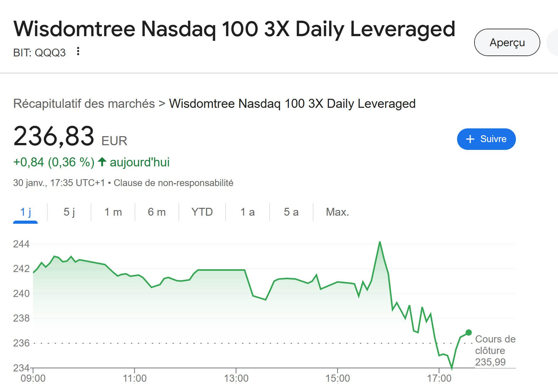
Task: Click the 13:00 marker on the time axis
Action: tap(236, 378)
